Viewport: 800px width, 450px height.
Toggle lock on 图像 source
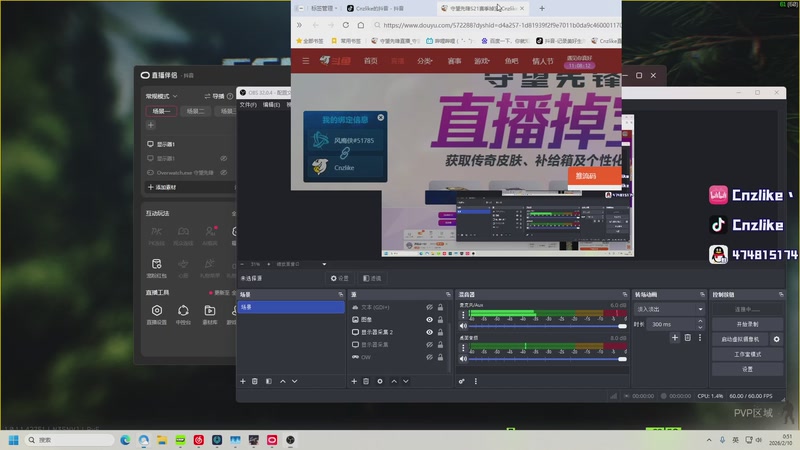(440, 319)
